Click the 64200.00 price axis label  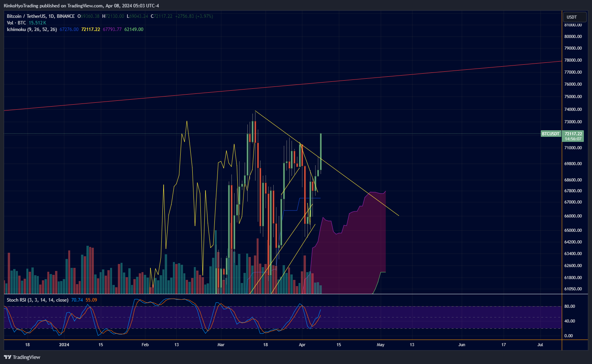click(573, 242)
